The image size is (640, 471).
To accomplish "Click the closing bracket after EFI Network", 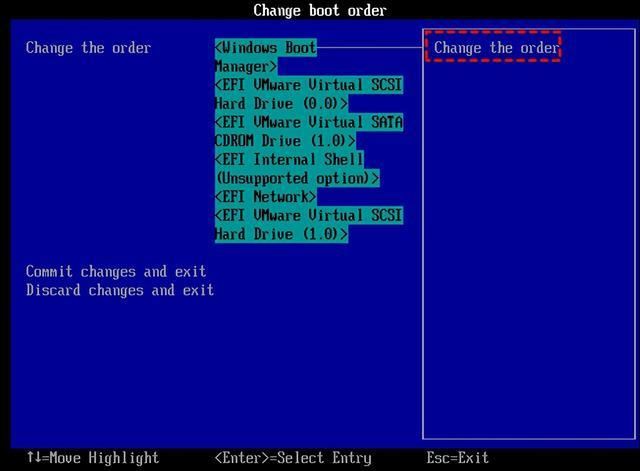I will click(312, 197).
